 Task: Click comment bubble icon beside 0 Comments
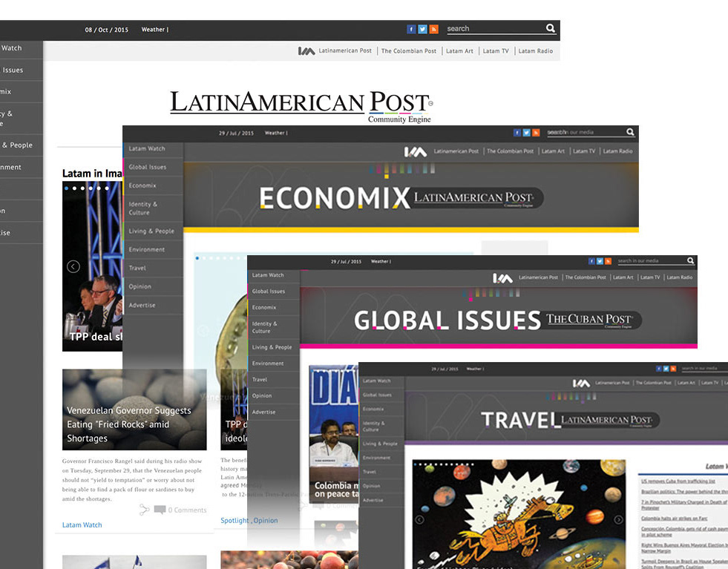[x=160, y=510]
